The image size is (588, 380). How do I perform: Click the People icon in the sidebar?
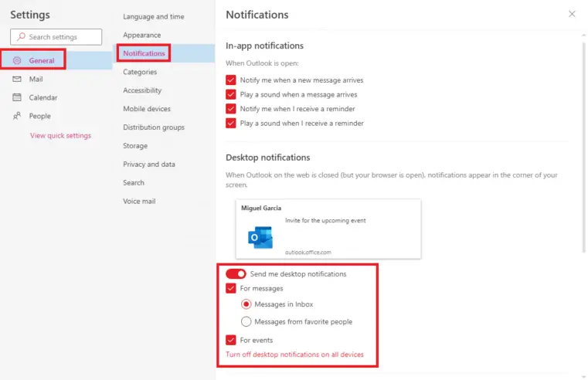(x=17, y=116)
